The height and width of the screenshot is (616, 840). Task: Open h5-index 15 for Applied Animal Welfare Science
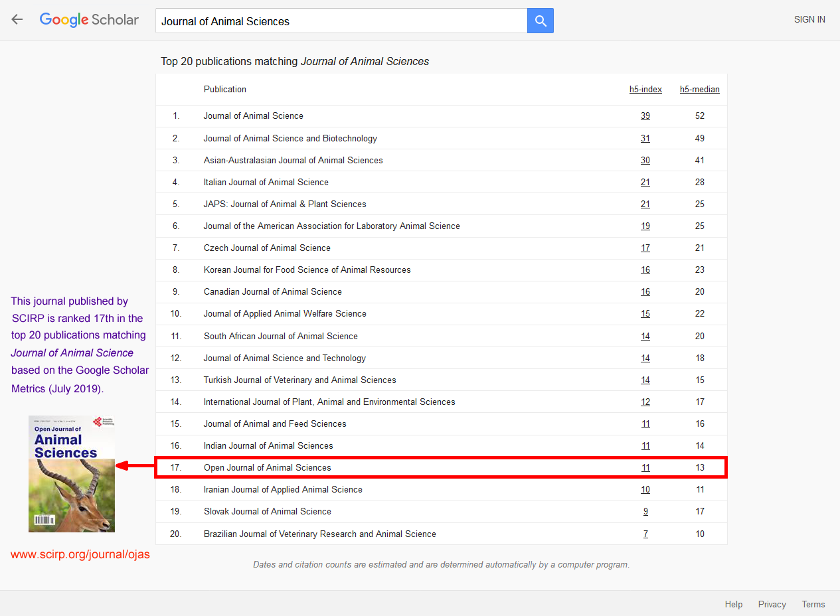click(x=645, y=314)
